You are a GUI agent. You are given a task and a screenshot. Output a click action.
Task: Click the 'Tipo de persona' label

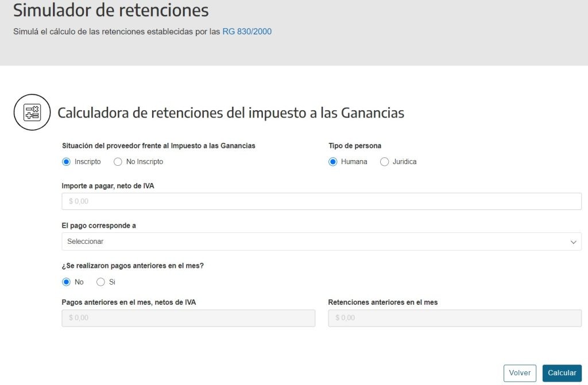[355, 146]
